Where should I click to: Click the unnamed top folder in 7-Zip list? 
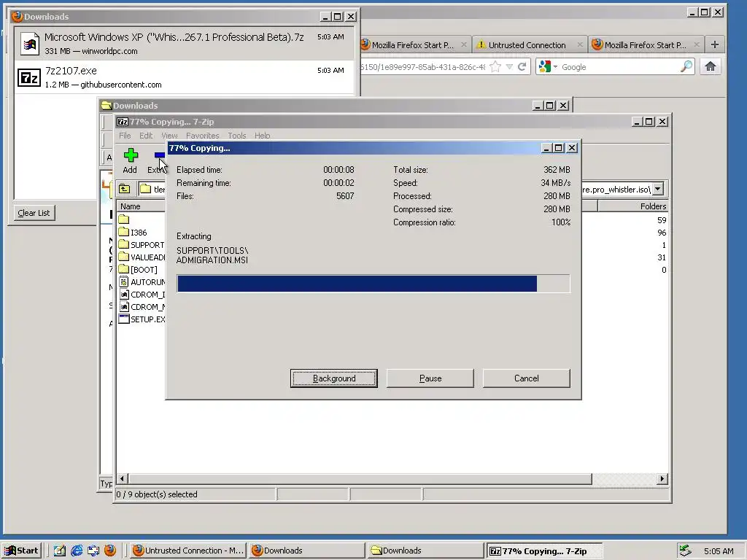click(124, 219)
